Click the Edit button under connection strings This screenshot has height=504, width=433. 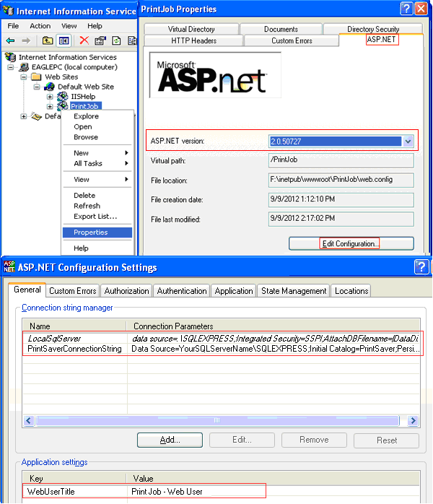pos(242,440)
